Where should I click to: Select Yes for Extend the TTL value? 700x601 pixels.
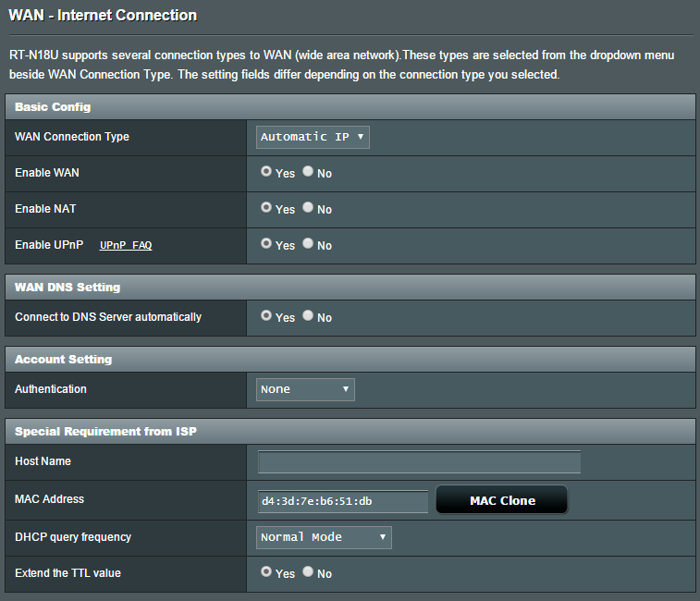point(266,572)
